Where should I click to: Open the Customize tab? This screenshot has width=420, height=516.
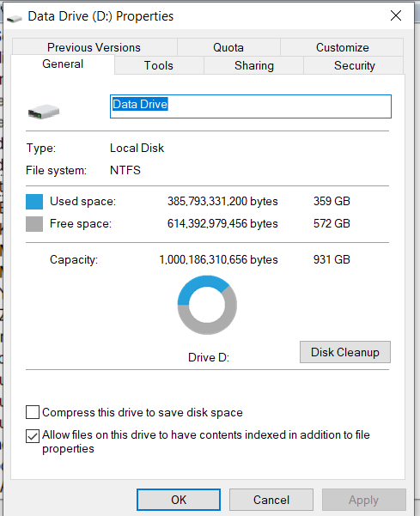coord(342,47)
